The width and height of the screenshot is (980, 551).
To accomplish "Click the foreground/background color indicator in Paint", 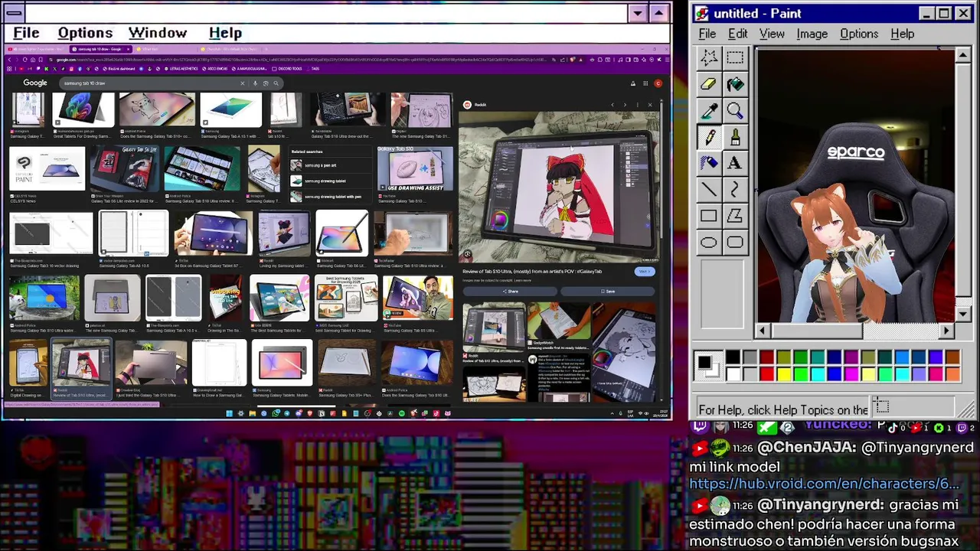I will point(708,365).
